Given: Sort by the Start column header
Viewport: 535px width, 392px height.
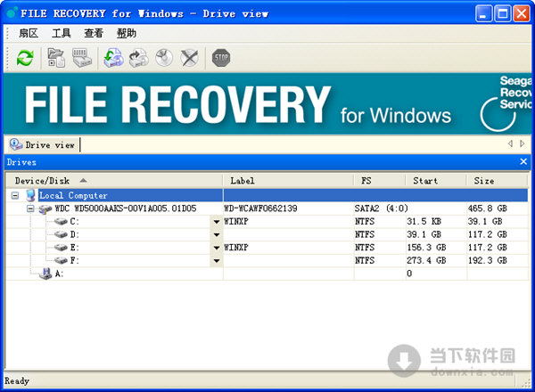Looking at the screenshot, I should (x=436, y=181).
